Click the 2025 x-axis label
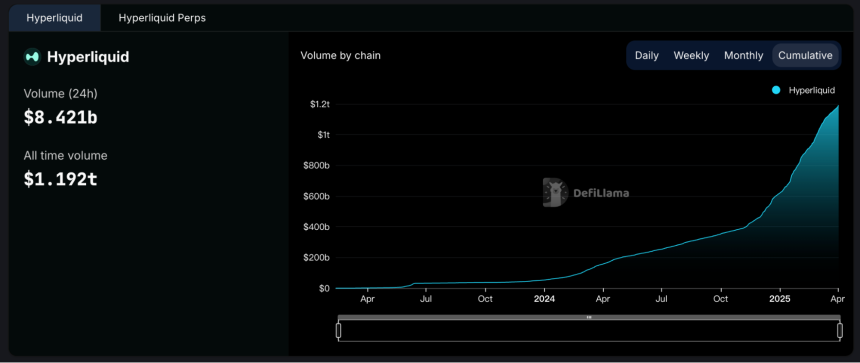 (x=779, y=299)
